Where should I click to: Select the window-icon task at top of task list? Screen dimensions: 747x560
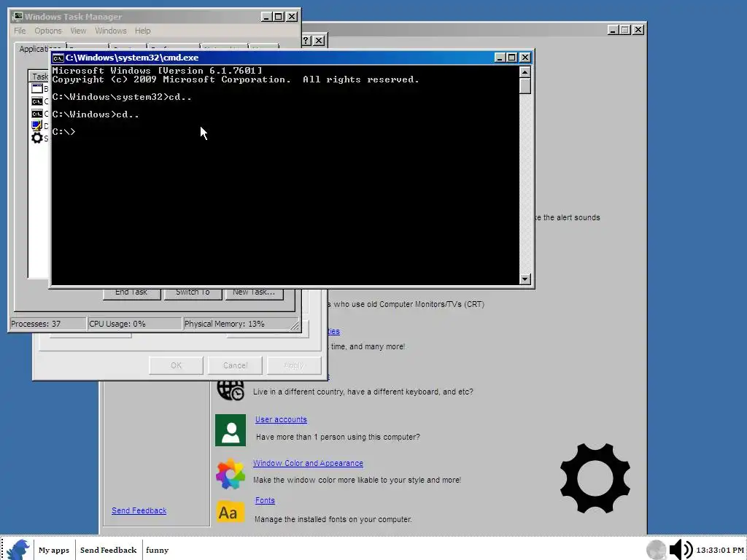point(36,88)
